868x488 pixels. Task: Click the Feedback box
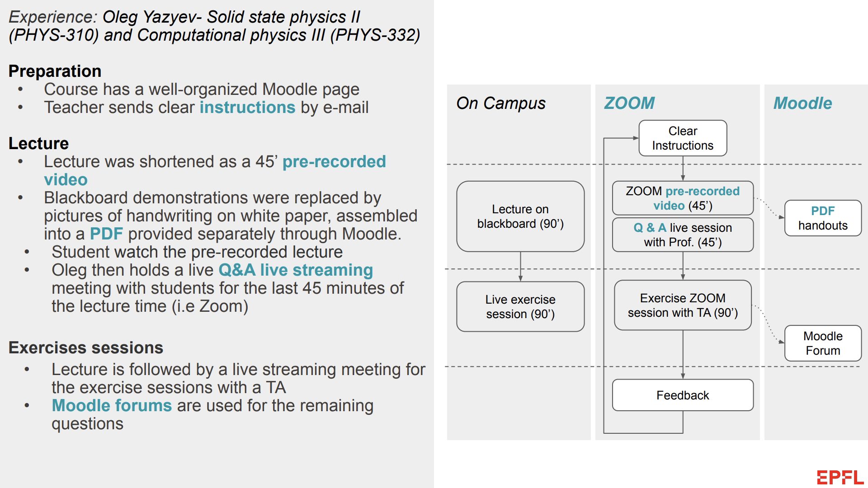(683, 395)
